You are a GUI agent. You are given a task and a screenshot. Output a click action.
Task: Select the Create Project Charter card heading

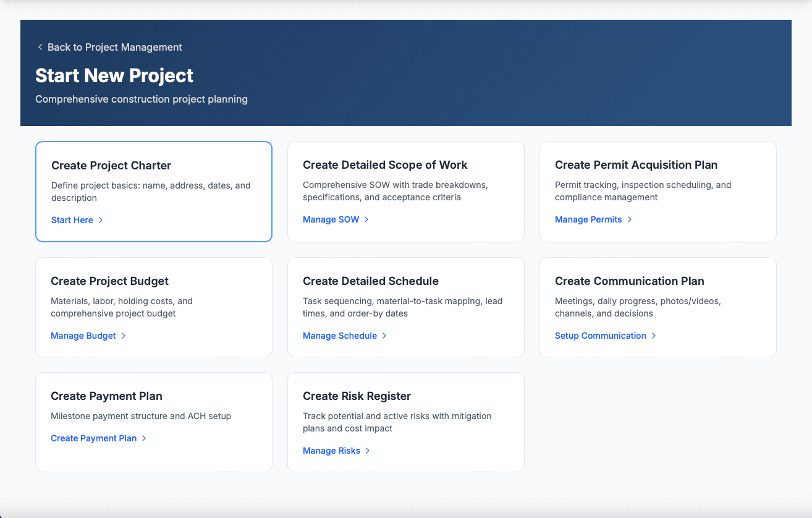coord(111,166)
